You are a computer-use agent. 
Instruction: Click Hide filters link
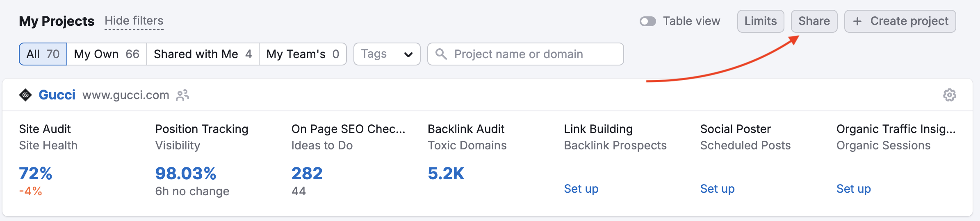[134, 21]
